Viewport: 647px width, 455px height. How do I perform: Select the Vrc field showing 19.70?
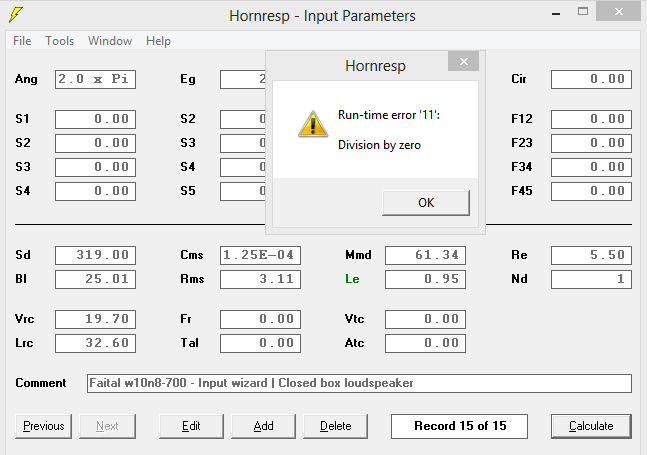point(95,319)
